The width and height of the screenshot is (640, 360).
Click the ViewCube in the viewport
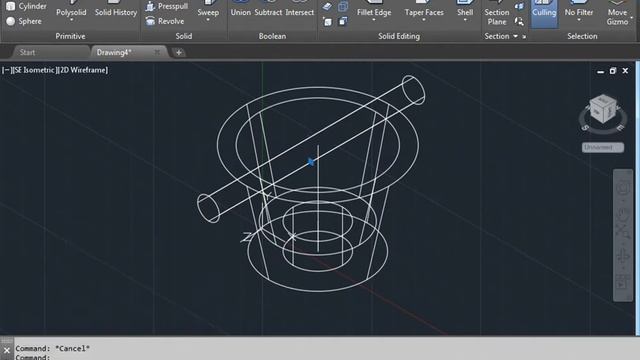click(603, 110)
